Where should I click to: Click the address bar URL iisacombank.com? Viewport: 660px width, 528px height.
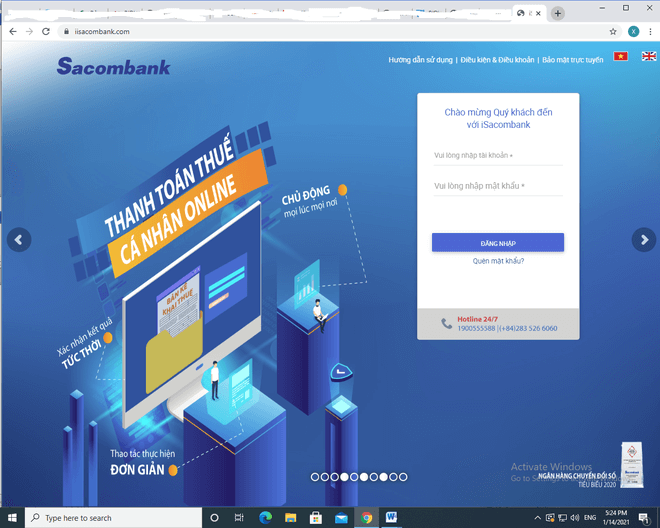[x=102, y=32]
